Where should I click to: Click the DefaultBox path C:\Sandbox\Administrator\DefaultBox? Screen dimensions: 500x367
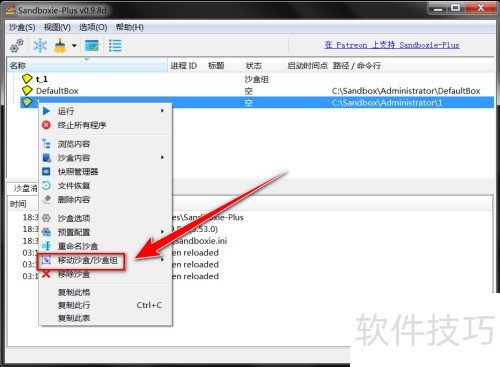tap(406, 91)
